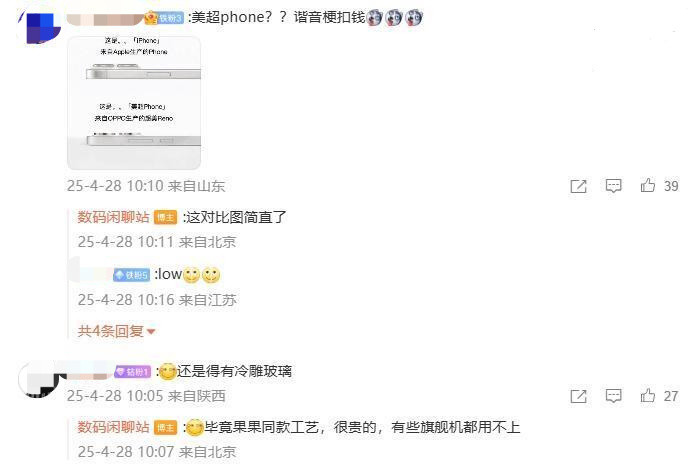Click the purple fan badge of the second commenter
Screen dimensions: 696x466
click(133, 371)
